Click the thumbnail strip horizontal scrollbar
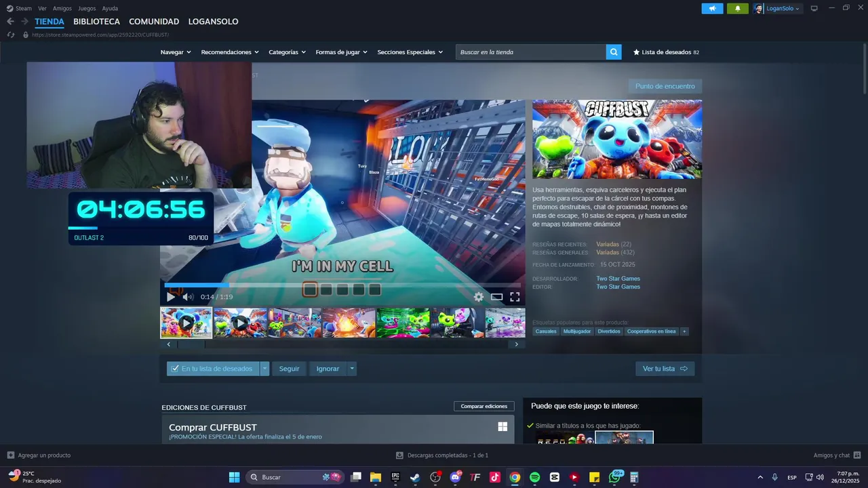 coord(342,344)
